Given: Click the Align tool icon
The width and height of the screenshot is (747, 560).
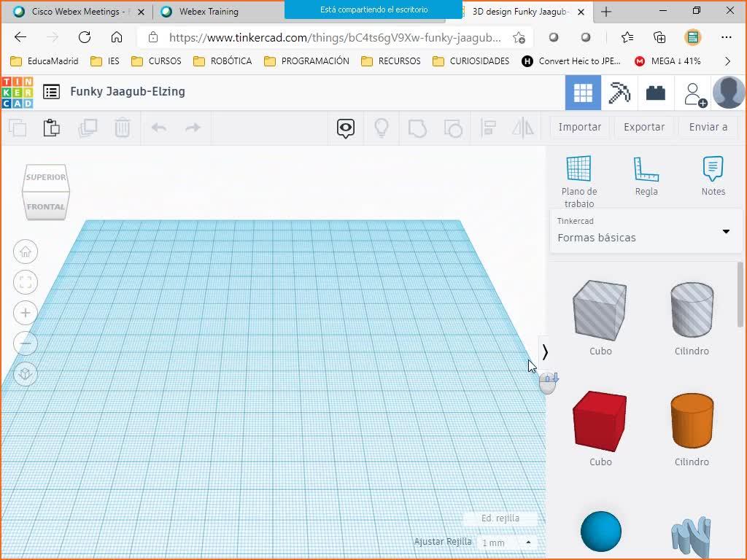Looking at the screenshot, I should click(x=488, y=128).
